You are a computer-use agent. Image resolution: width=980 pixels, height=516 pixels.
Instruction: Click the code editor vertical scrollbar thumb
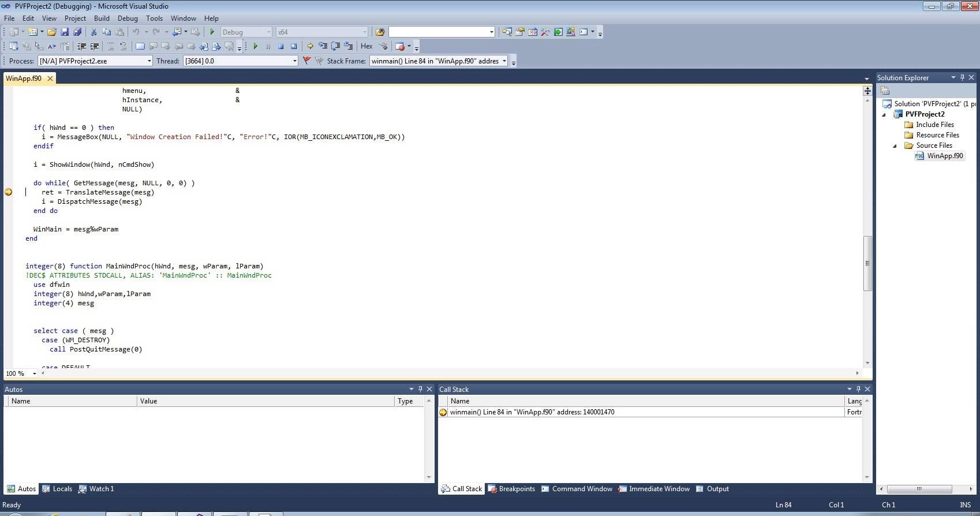pyautogui.click(x=867, y=263)
